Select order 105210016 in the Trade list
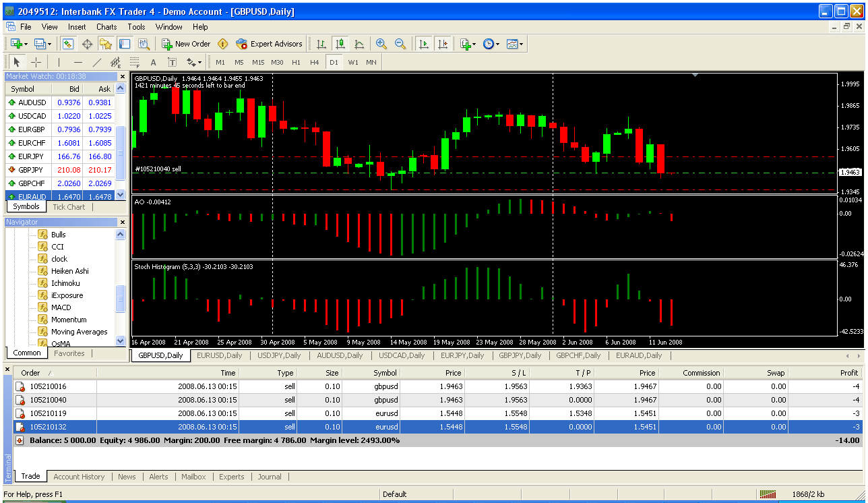Image resolution: width=868 pixels, height=503 pixels. 437,386
